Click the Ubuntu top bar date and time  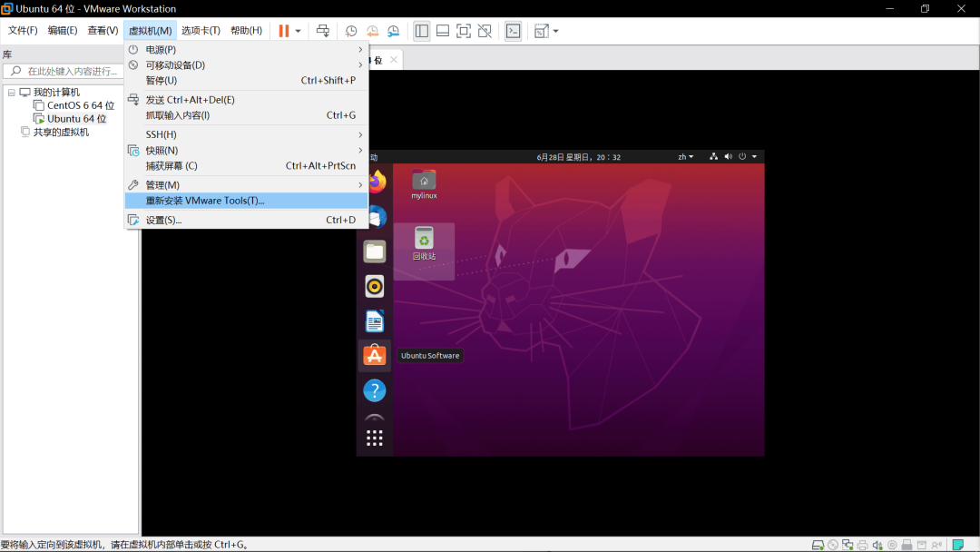[x=579, y=158]
